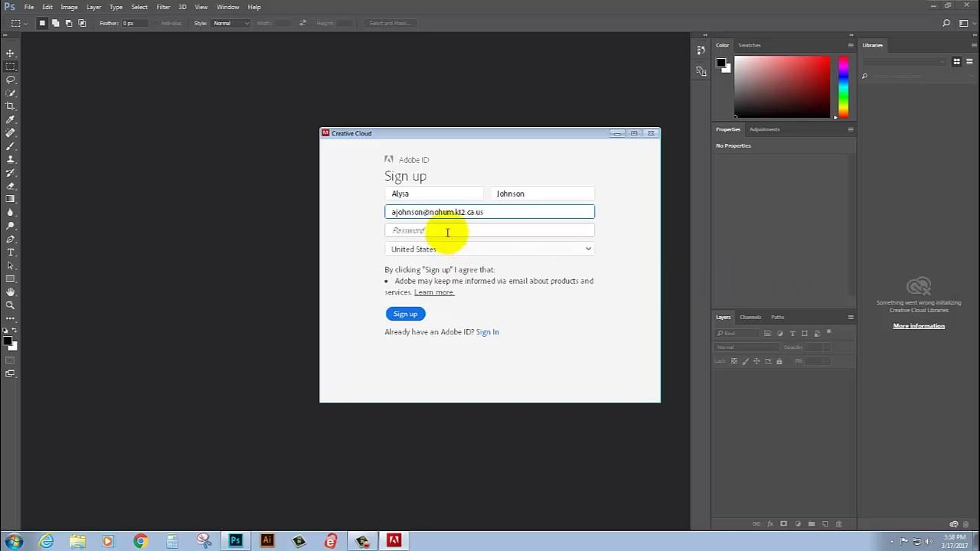
Task: Select the Pen tool
Action: pyautogui.click(x=11, y=239)
